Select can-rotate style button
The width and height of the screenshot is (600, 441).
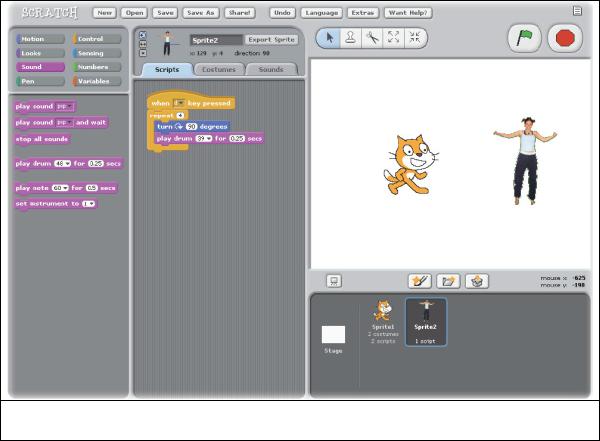click(x=143, y=35)
